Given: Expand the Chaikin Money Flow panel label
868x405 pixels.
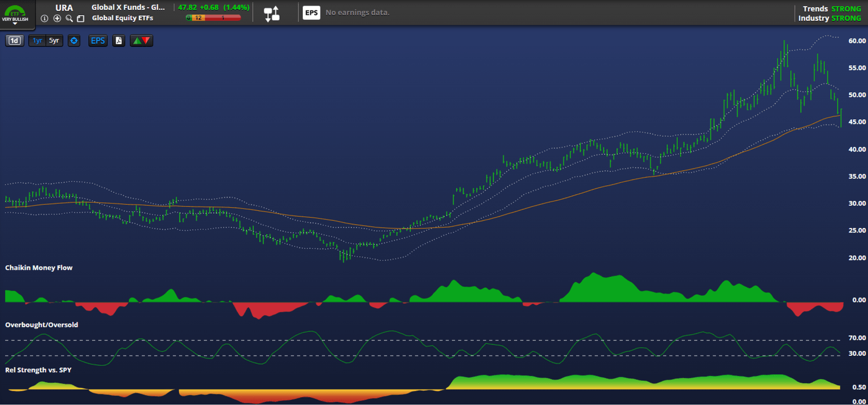Looking at the screenshot, I should [38, 267].
